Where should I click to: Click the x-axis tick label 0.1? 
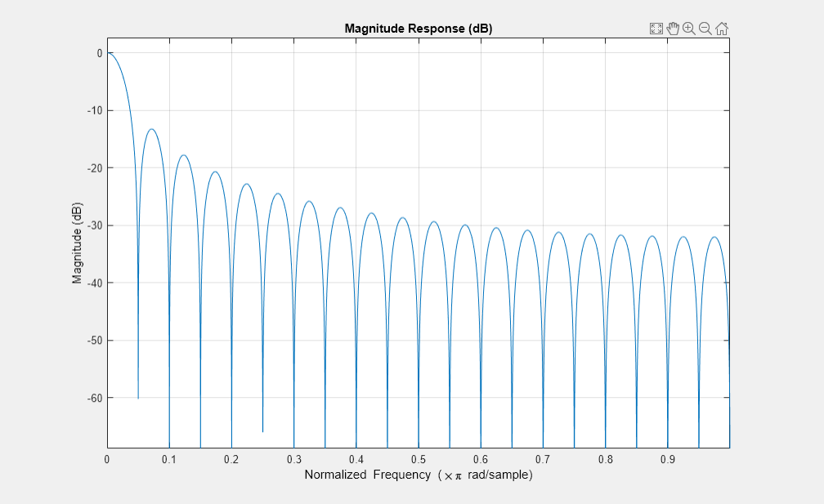(169, 459)
